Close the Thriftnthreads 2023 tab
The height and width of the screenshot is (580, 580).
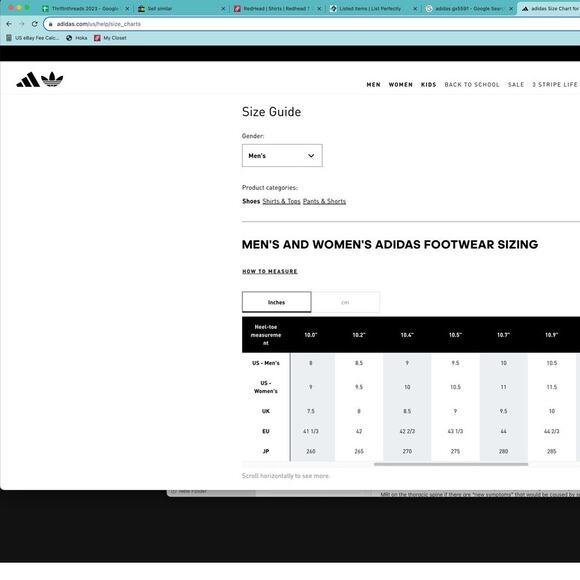tap(127, 9)
